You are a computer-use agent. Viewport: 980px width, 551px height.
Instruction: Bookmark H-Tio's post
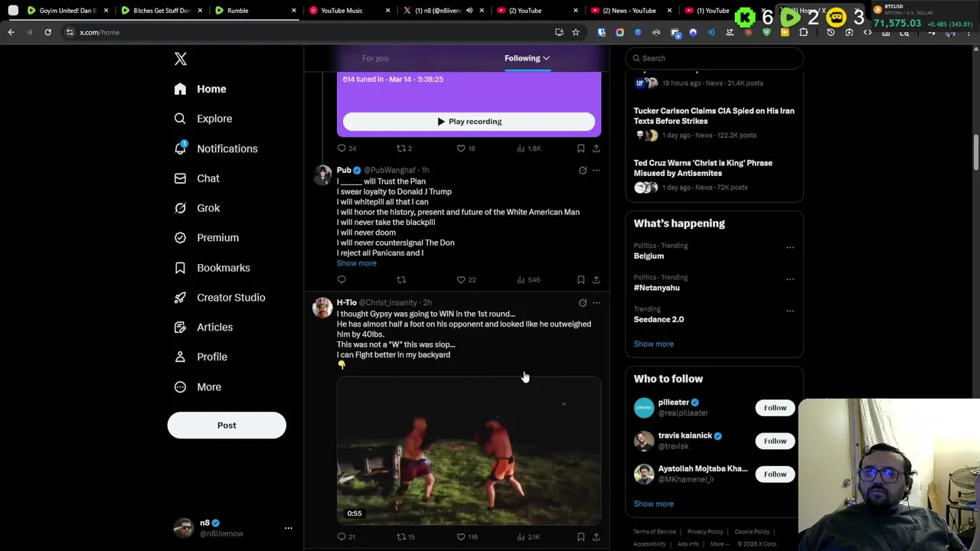581,537
